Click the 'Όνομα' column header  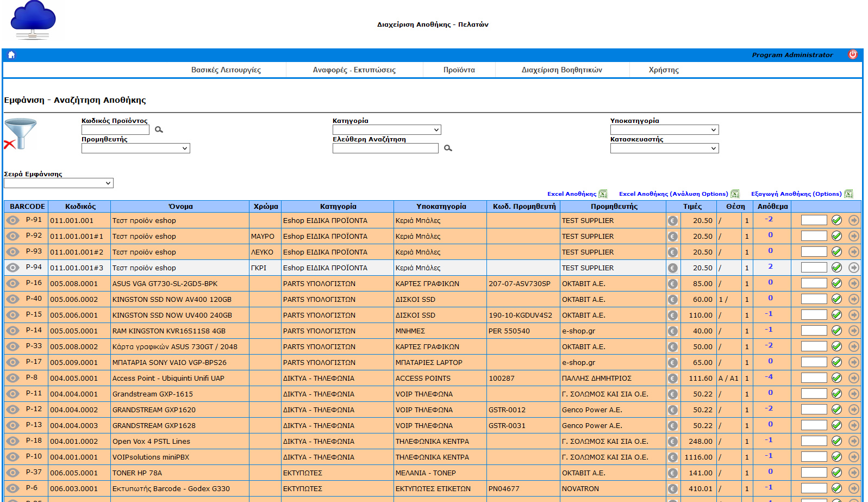(180, 207)
